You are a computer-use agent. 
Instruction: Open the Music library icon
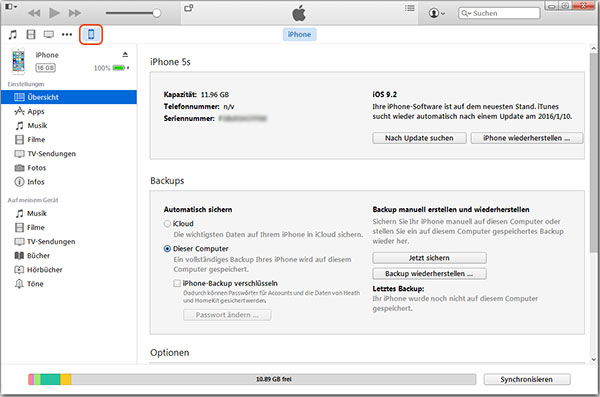tap(13, 34)
